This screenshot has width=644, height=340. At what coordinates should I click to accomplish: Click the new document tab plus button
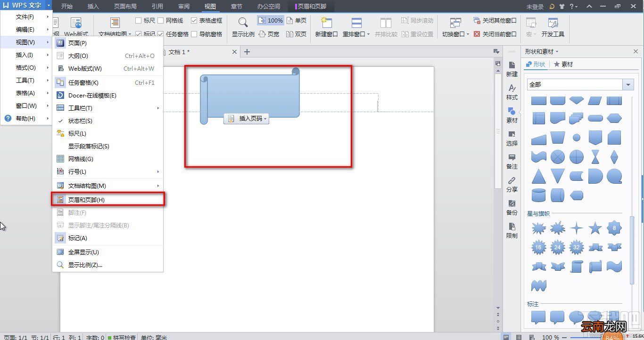coord(247,52)
